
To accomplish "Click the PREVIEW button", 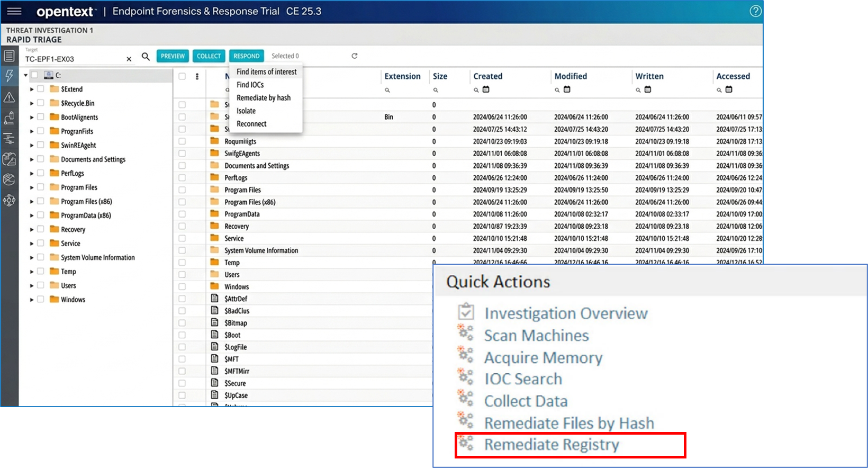I will pyautogui.click(x=173, y=56).
